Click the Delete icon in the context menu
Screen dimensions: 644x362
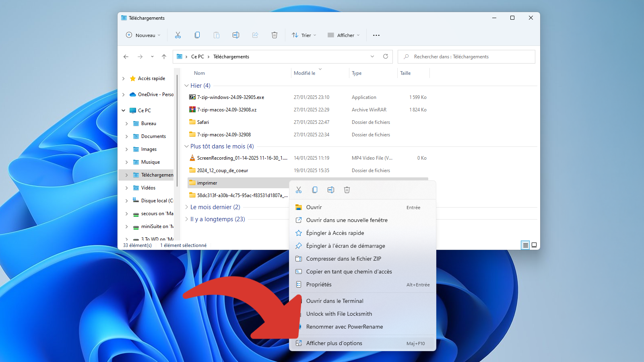[347, 190]
